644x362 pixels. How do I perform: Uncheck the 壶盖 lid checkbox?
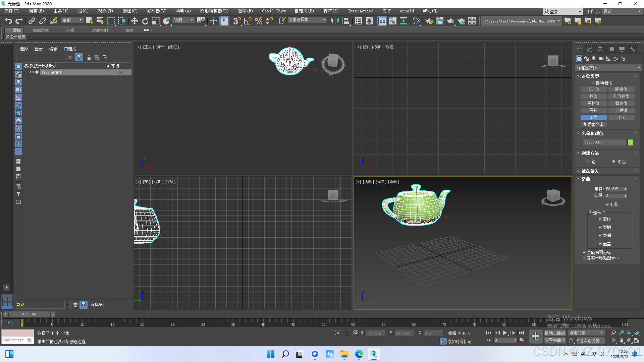(x=600, y=244)
